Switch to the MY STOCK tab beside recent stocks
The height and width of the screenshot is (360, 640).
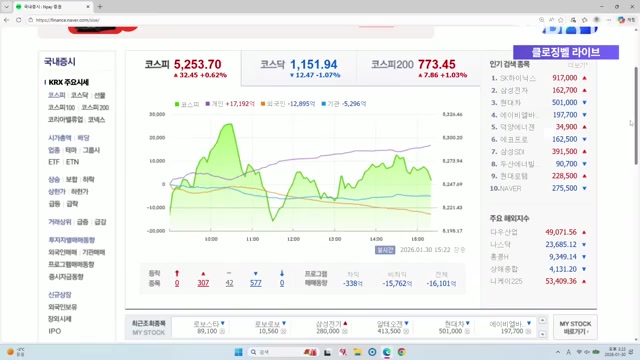[149, 333]
